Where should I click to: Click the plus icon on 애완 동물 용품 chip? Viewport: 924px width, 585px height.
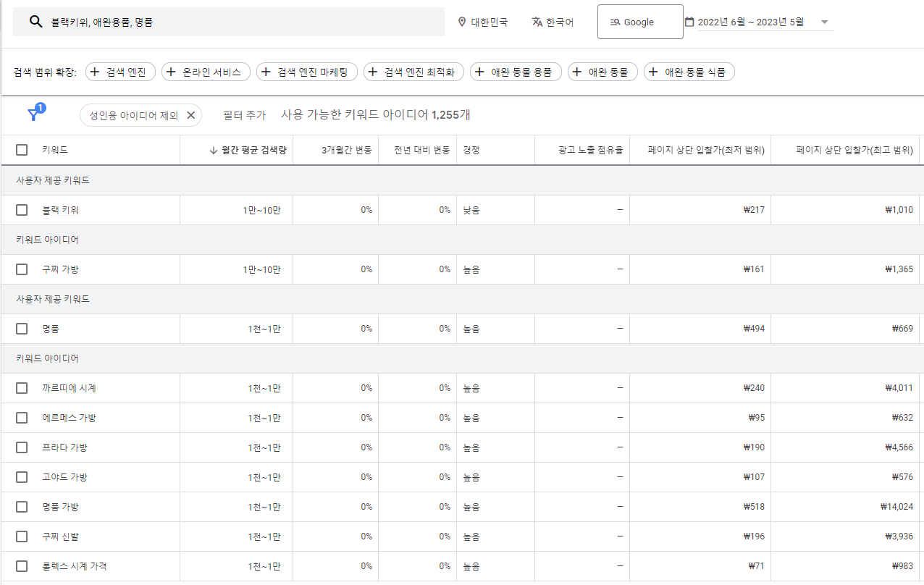point(480,72)
